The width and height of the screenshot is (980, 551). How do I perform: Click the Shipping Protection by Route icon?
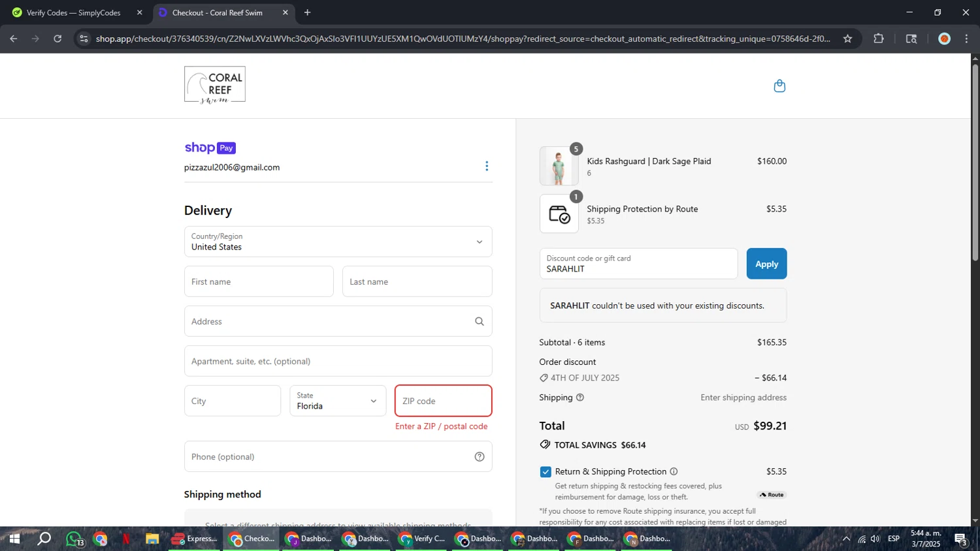pos(559,214)
